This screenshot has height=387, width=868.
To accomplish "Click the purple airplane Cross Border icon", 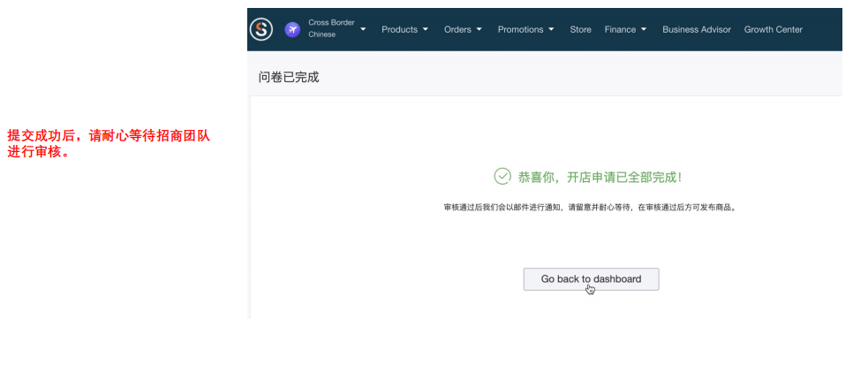I will pos(292,29).
